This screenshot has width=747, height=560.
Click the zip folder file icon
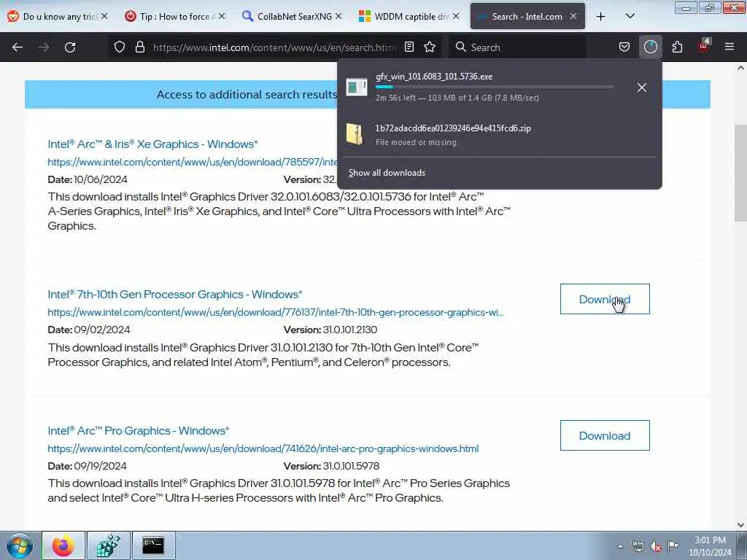click(355, 134)
